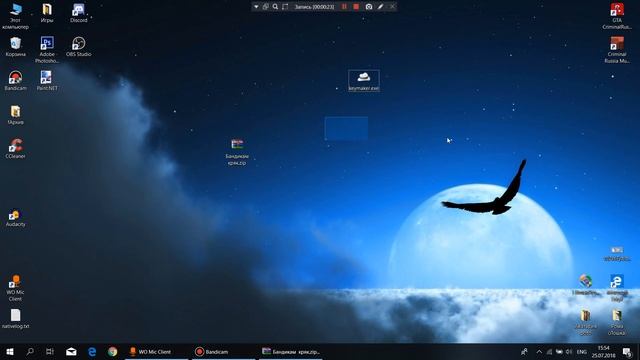Select the Бандикам кряк.zip archive on desktop
Image resolution: width=640 pixels, height=360 pixels.
(237, 152)
